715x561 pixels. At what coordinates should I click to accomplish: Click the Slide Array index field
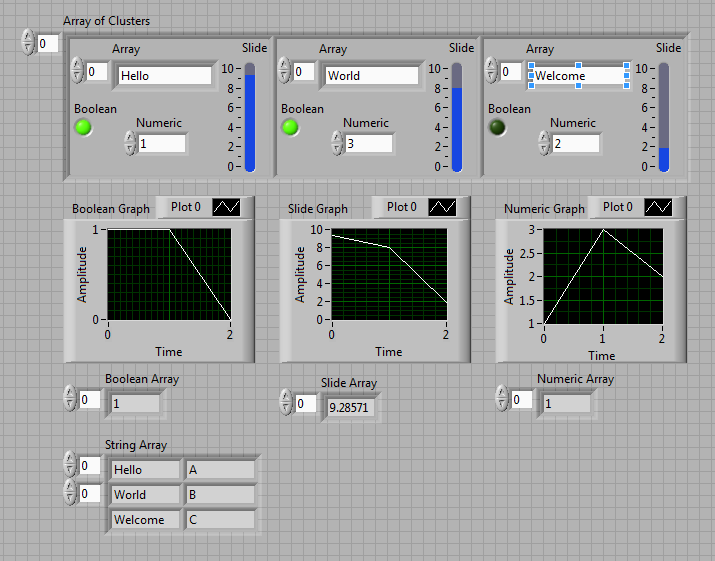point(306,404)
